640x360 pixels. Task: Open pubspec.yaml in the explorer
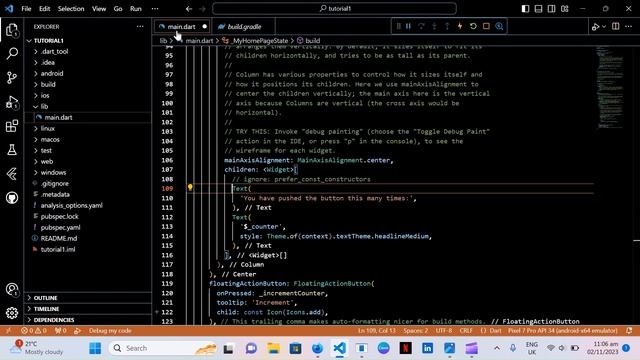[60, 228]
